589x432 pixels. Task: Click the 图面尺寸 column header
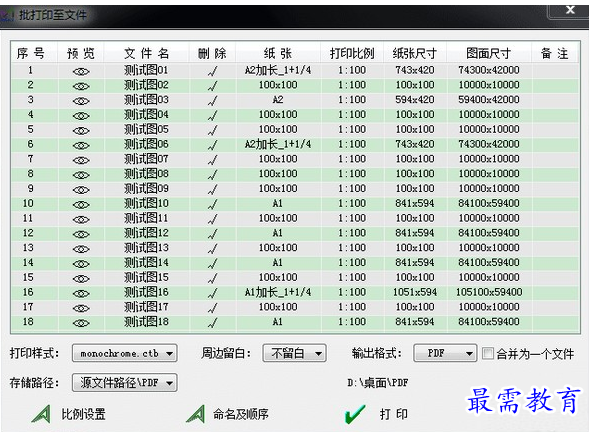[489, 53]
